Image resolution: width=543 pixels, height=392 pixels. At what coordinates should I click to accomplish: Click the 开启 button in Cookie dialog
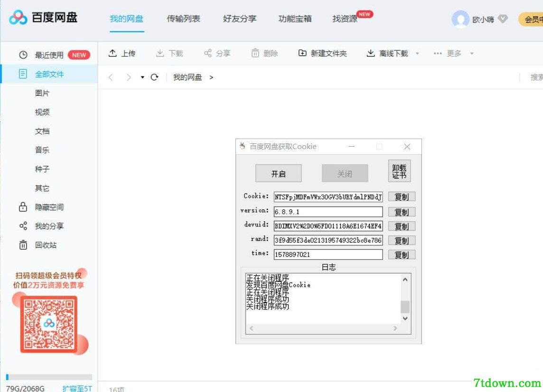pos(279,173)
